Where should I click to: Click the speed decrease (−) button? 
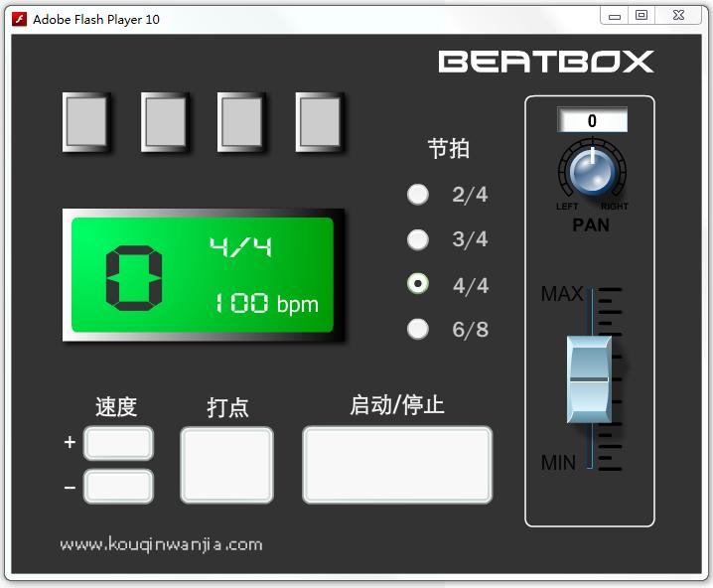pos(119,487)
